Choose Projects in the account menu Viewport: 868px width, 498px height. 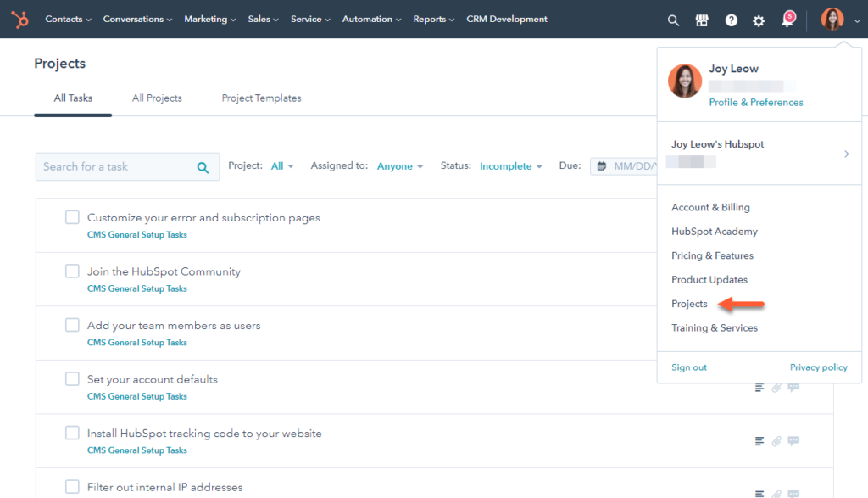point(689,304)
